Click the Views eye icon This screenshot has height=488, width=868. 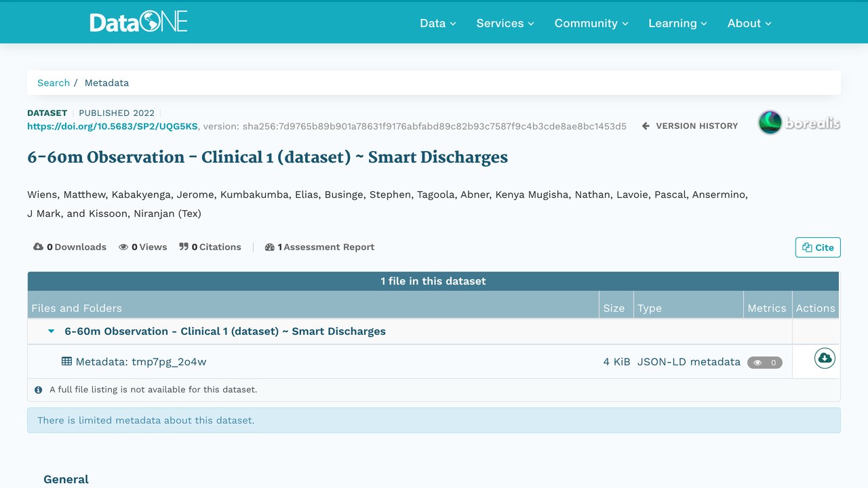click(123, 247)
